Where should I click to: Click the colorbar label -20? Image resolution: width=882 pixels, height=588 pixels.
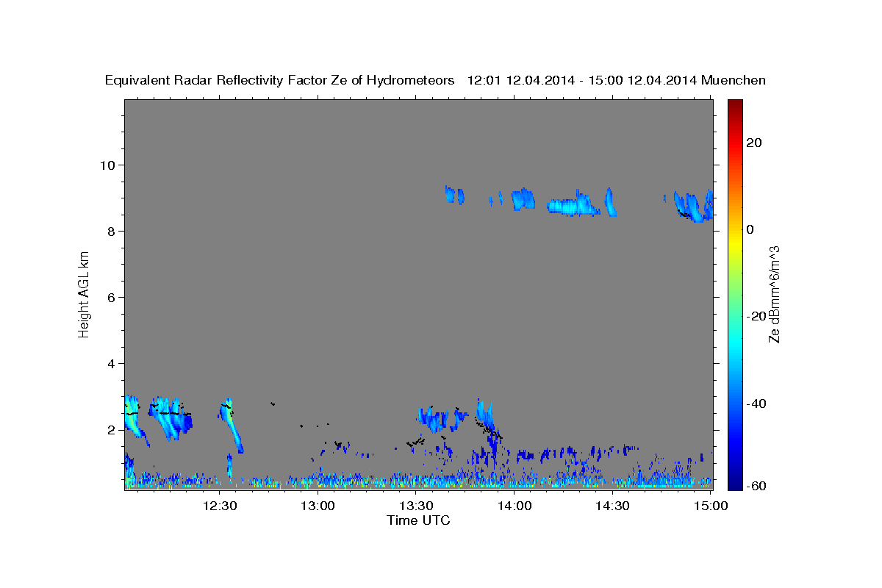(x=757, y=316)
